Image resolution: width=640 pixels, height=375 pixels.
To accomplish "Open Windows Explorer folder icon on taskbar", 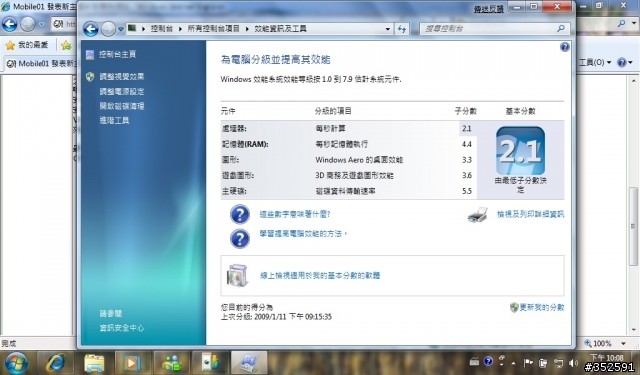I will click(94, 363).
